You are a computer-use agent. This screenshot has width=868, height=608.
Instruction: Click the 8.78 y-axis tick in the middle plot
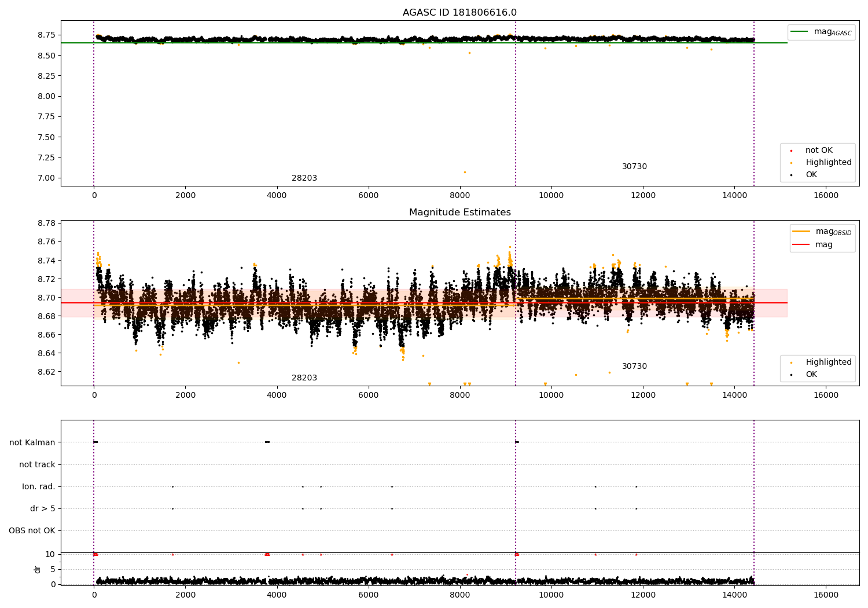(x=46, y=224)
